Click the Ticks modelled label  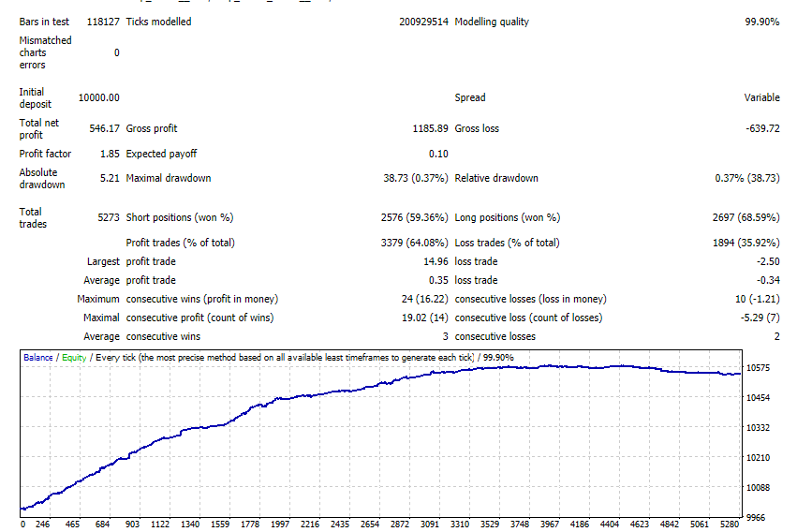pos(158,22)
